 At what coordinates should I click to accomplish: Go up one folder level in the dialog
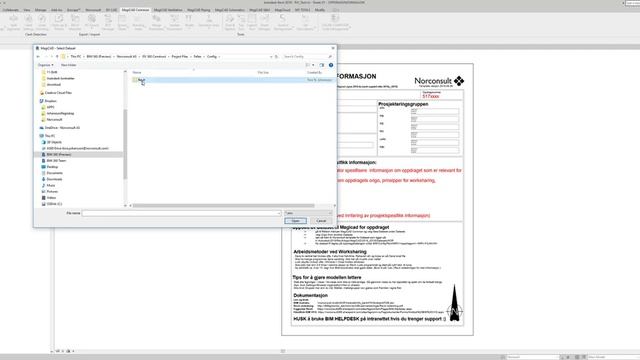coord(57,56)
